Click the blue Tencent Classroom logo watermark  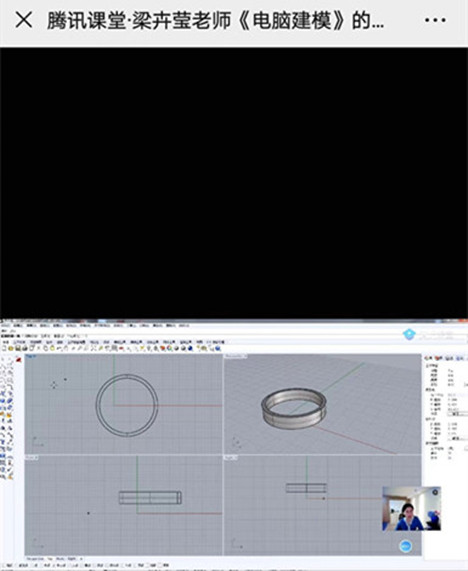409,334
